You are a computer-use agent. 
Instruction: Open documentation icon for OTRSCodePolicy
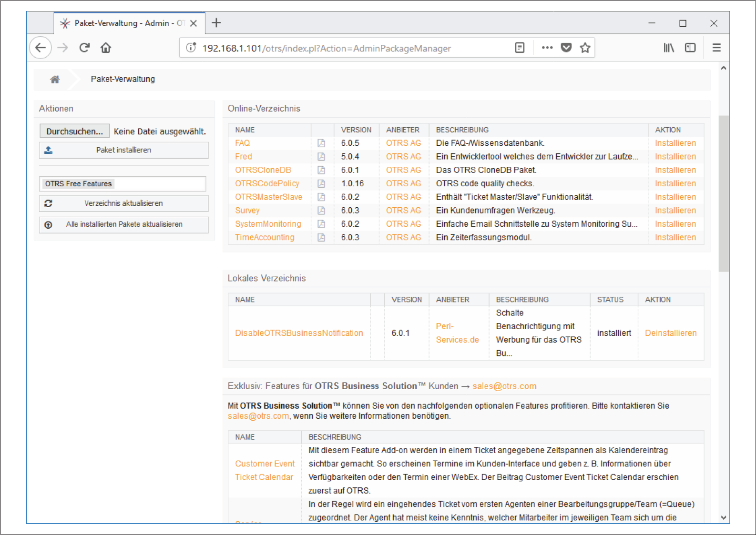(321, 183)
